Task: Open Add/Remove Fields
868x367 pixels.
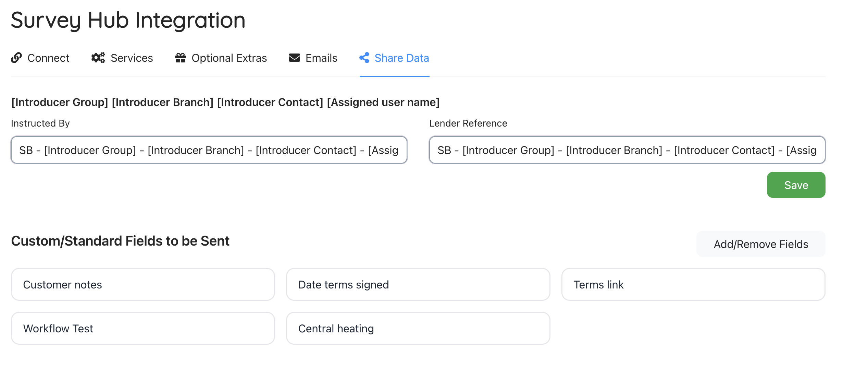Action: (x=760, y=244)
